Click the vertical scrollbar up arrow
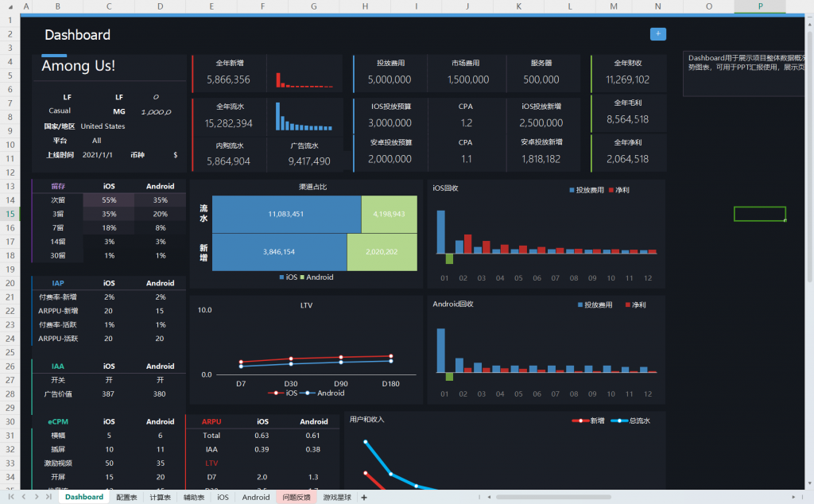 pos(809,23)
